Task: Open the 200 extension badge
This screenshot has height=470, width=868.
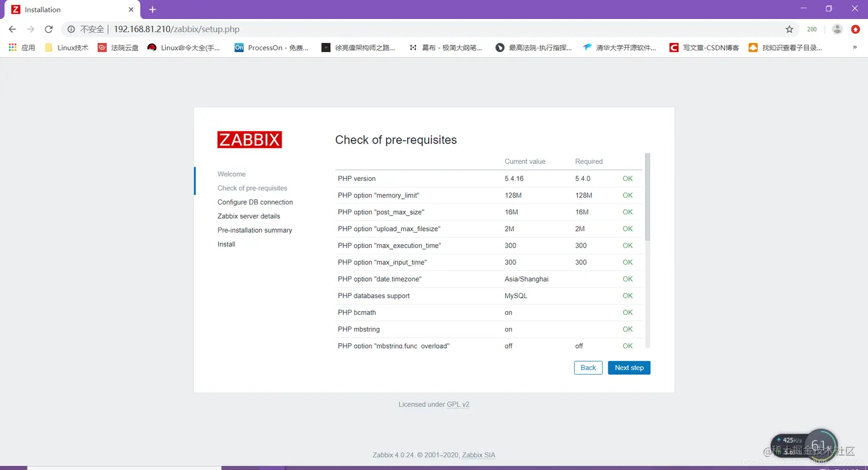Action: click(x=812, y=29)
